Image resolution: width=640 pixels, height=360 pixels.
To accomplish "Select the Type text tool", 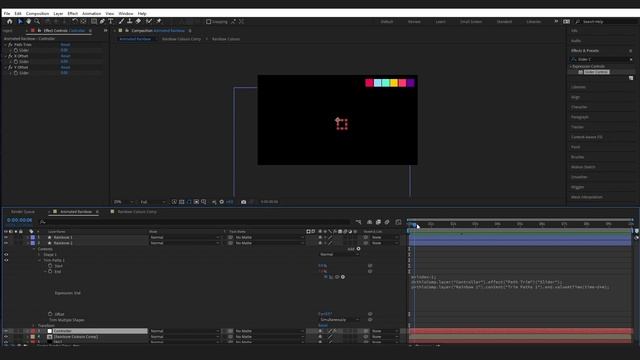I will tap(111, 21).
